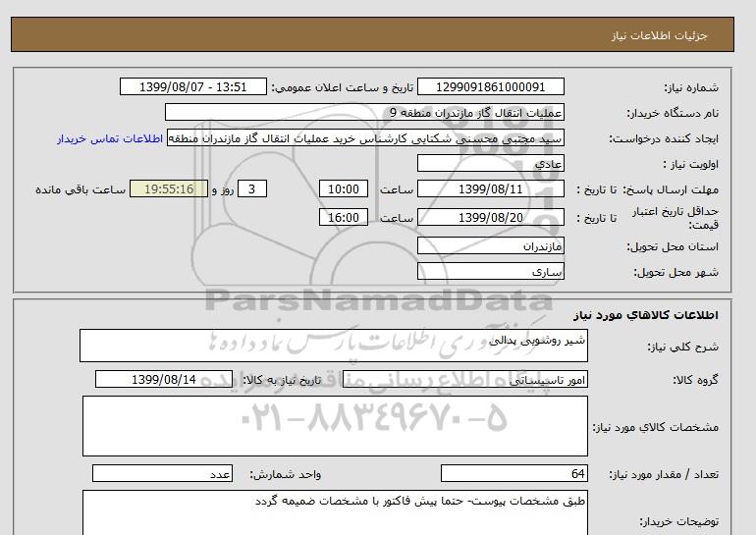This screenshot has width=756, height=535.
Task: Select the delivery city field ساری
Action: 490,271
